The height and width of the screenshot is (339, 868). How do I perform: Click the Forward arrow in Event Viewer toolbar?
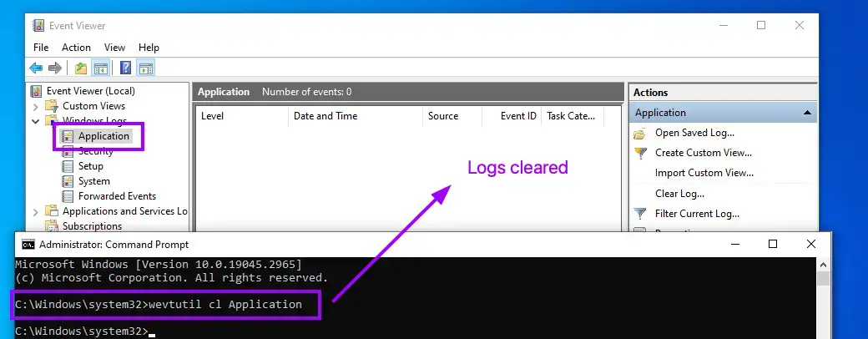coord(55,68)
